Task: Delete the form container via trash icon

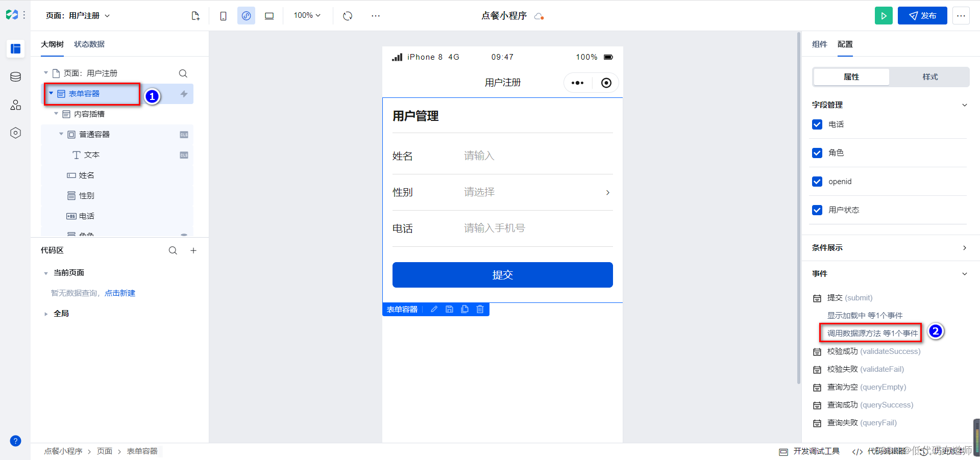Action: pos(480,309)
